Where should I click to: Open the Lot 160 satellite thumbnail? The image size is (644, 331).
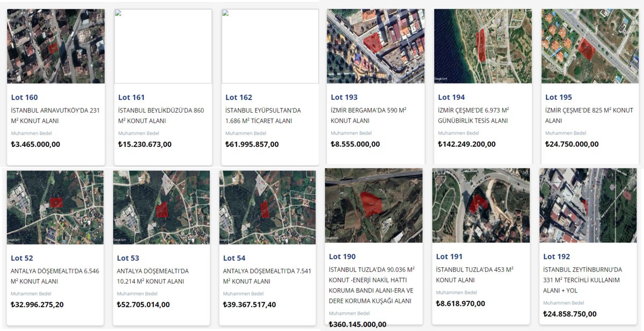pyautogui.click(x=56, y=46)
